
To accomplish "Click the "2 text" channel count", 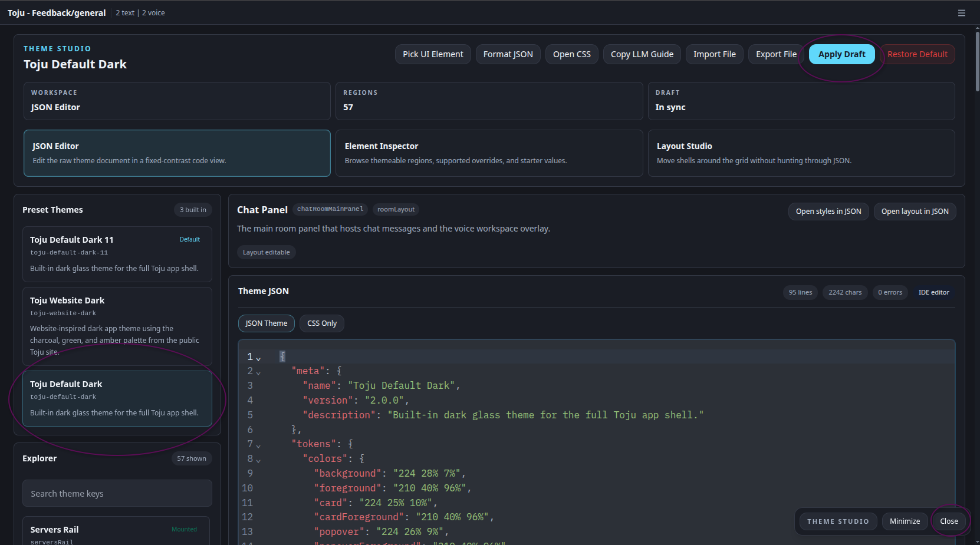I will (125, 13).
